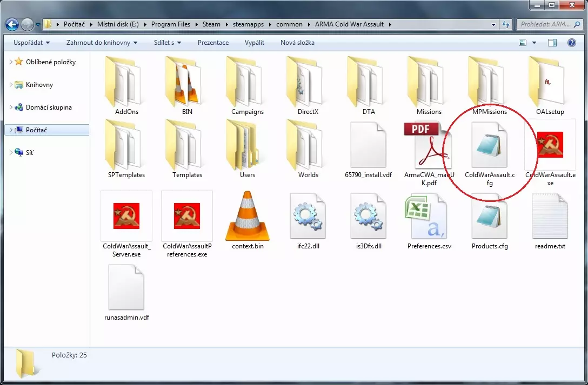Select the runasadmin.vdf file

126,292
